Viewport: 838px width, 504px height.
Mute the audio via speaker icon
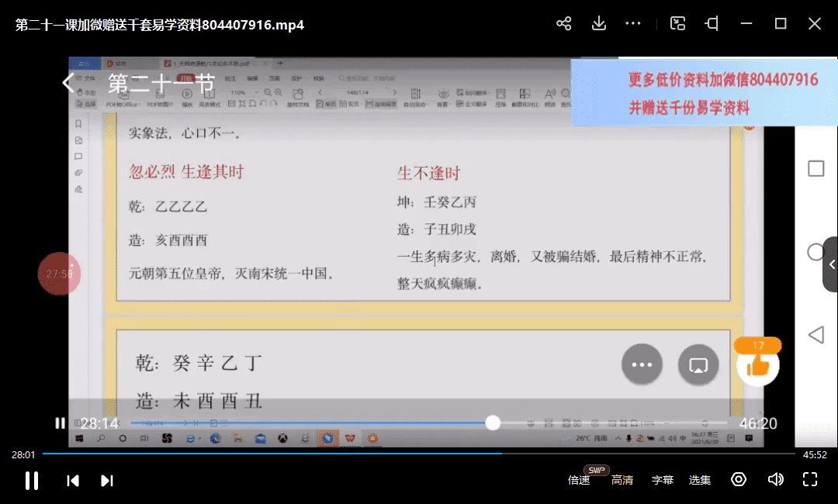(x=775, y=480)
